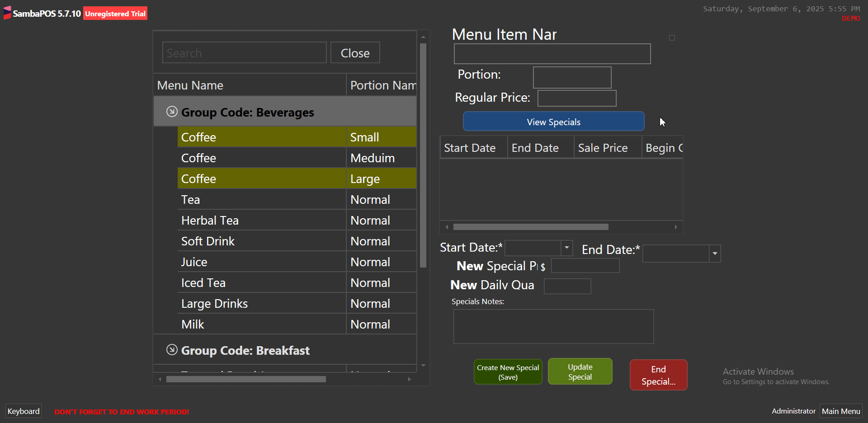Click the circular arrow icon beside Group Code: Beverages

pyautogui.click(x=171, y=111)
